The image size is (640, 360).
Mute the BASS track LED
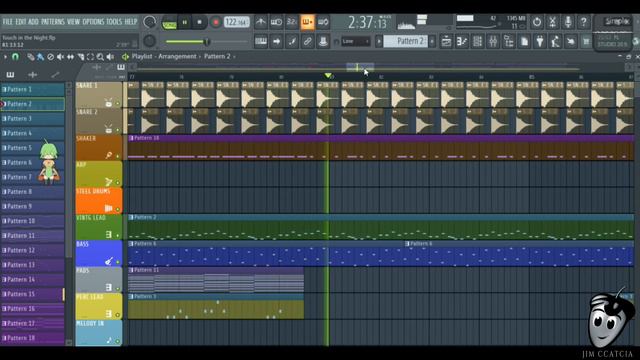(x=118, y=262)
